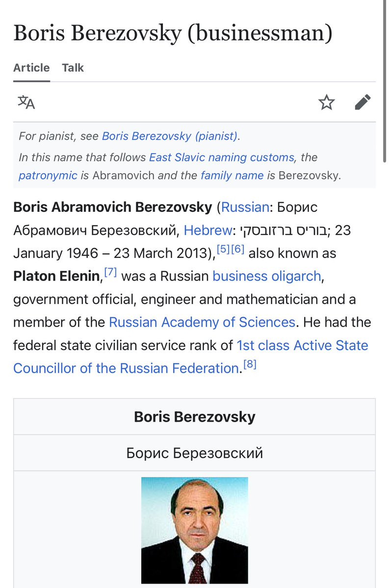This screenshot has height=588, width=389.
Task: Follow East Slavic naming customs link
Action: click(222, 157)
